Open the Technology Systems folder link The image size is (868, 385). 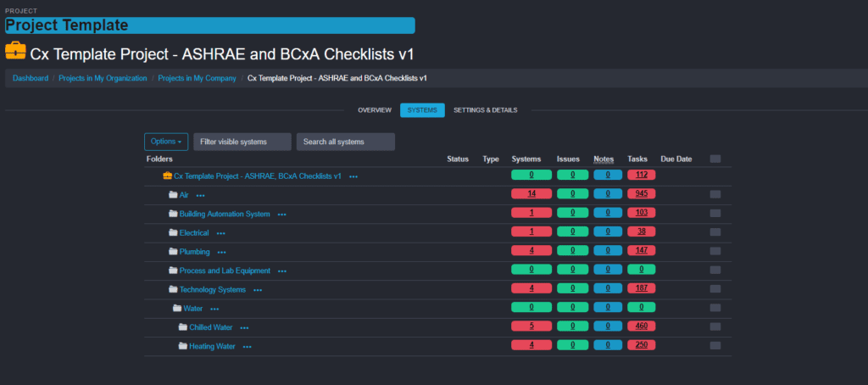click(x=213, y=289)
